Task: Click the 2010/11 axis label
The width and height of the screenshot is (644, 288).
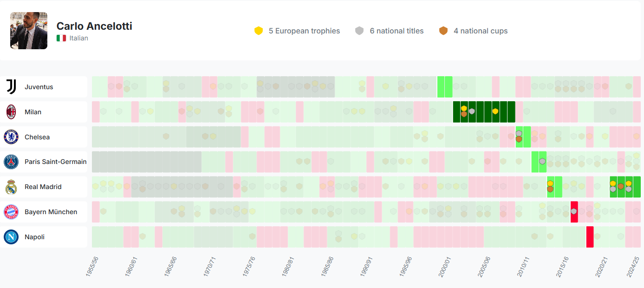Action: [523, 267]
